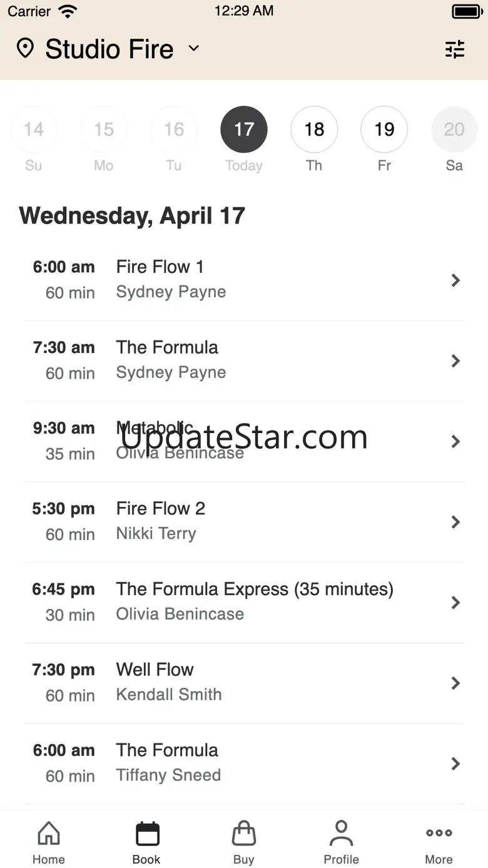Tap the location pin icon
This screenshot has height=868, width=488.
pyautogui.click(x=25, y=48)
